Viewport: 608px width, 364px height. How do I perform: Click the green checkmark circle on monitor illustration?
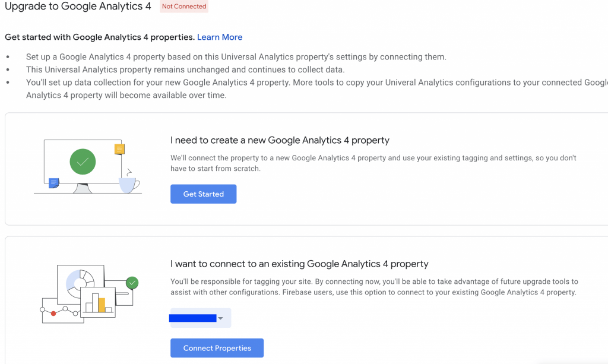[83, 162]
